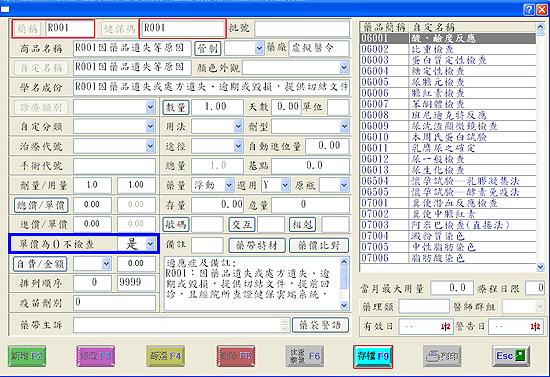Select list row 06012
550x377 pixels.
[x=448, y=159]
